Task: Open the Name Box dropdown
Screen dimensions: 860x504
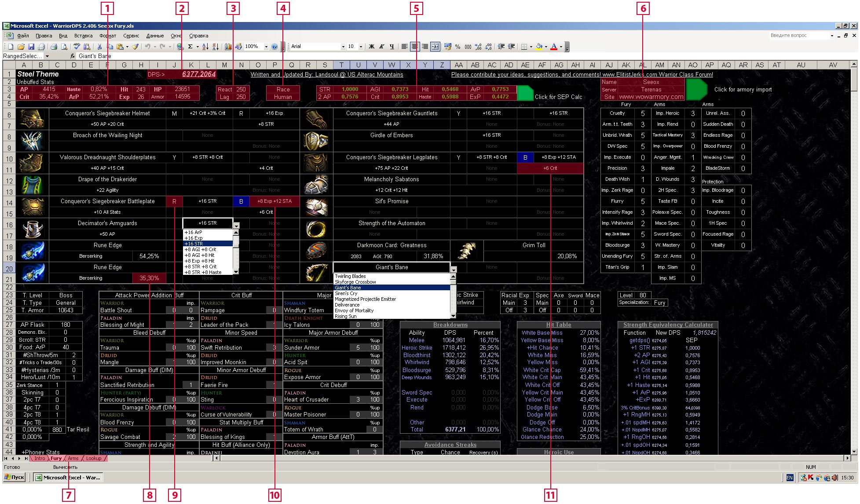Action: coord(47,56)
